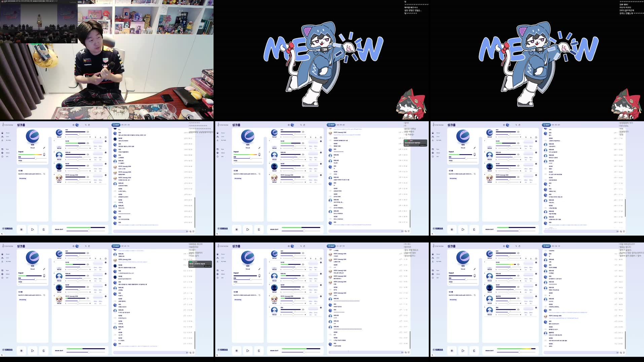This screenshot has height=362, width=644.
Task: Click play button in 04:28 timer window
Action: 248,229
